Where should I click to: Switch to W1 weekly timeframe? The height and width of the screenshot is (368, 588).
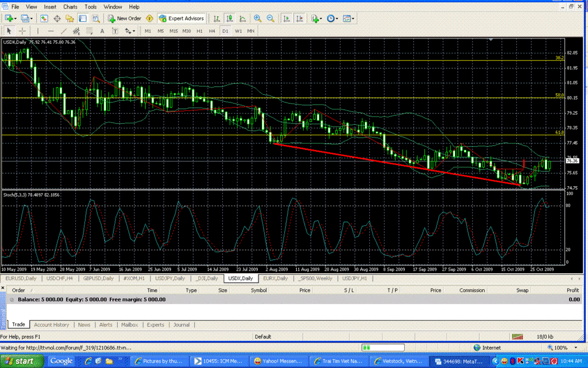coord(238,31)
